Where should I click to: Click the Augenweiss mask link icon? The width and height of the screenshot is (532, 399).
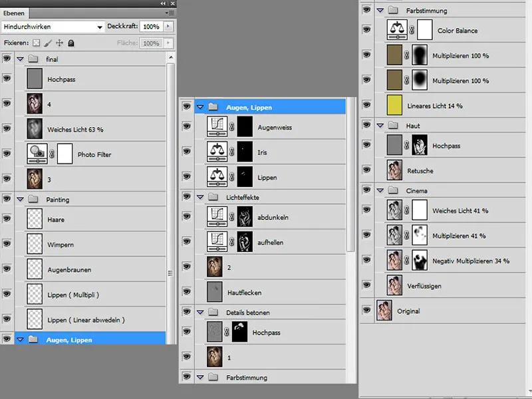pyautogui.click(x=231, y=127)
